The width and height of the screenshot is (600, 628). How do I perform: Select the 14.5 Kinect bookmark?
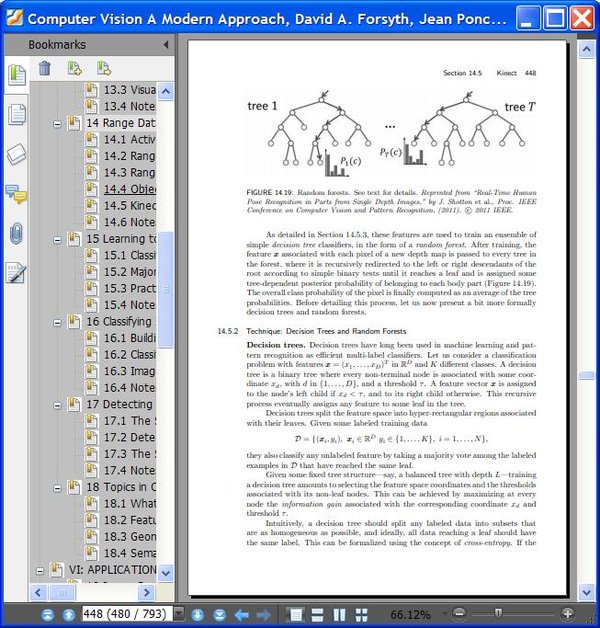pos(130,205)
